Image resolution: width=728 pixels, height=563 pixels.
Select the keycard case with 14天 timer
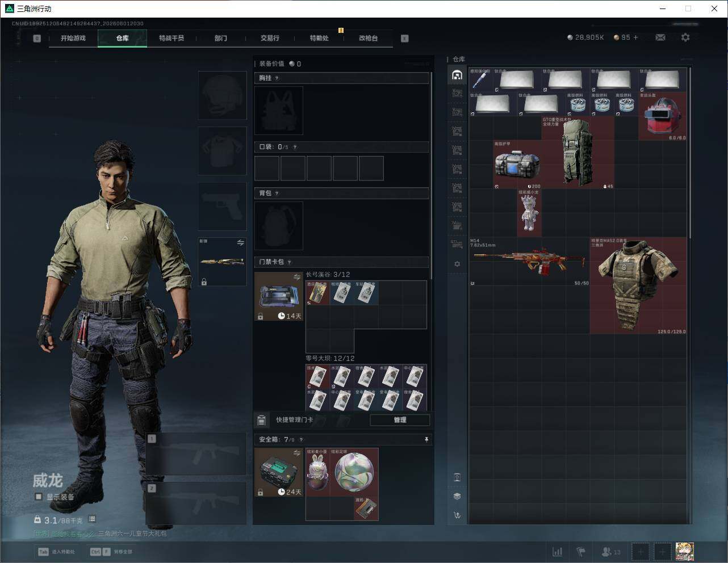coord(279,296)
